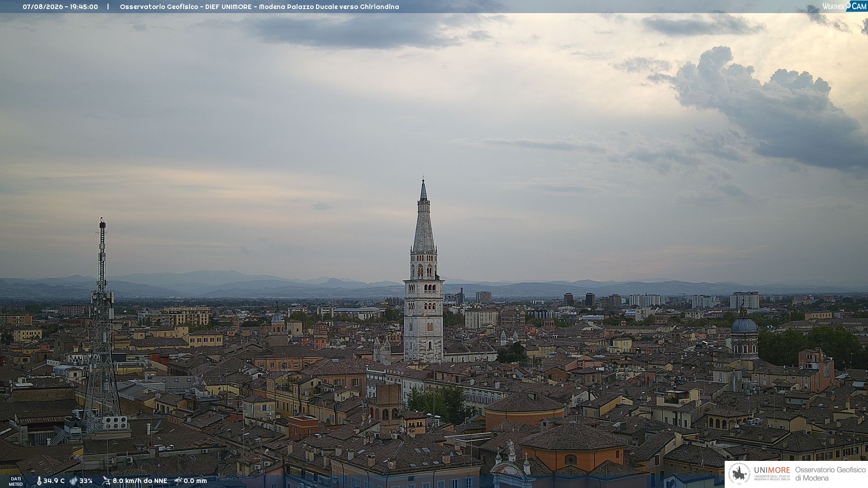Select the 34.9 C temperature reading
The width and height of the screenshot is (868, 488).
(54, 481)
